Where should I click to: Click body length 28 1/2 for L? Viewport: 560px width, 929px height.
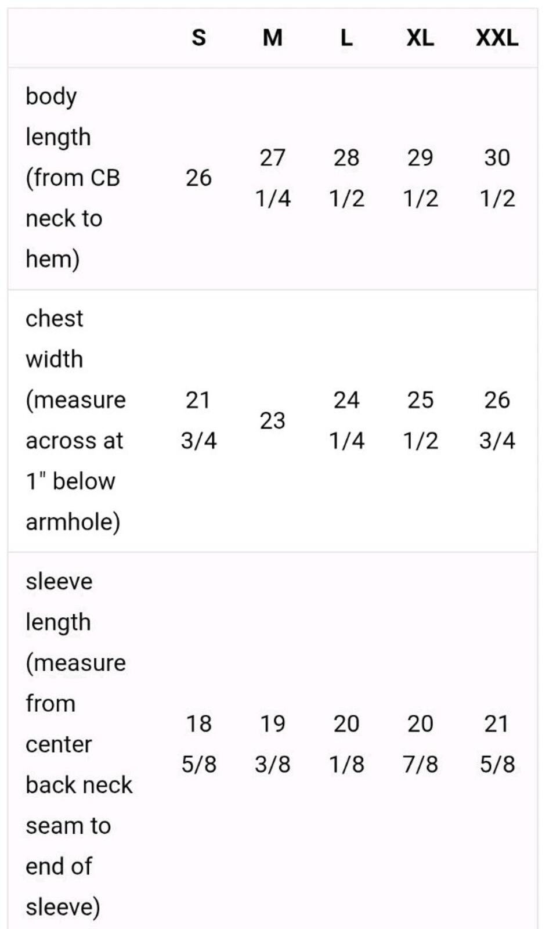pos(346,178)
